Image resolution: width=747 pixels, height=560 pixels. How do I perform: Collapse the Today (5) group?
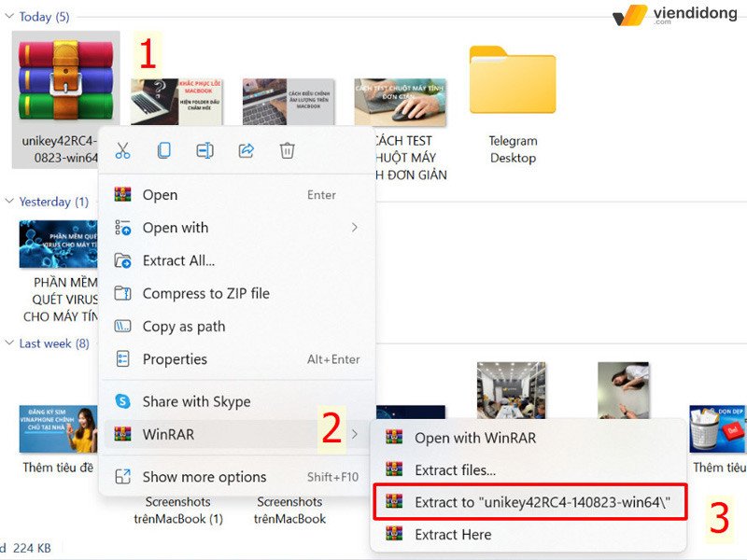(x=9, y=16)
